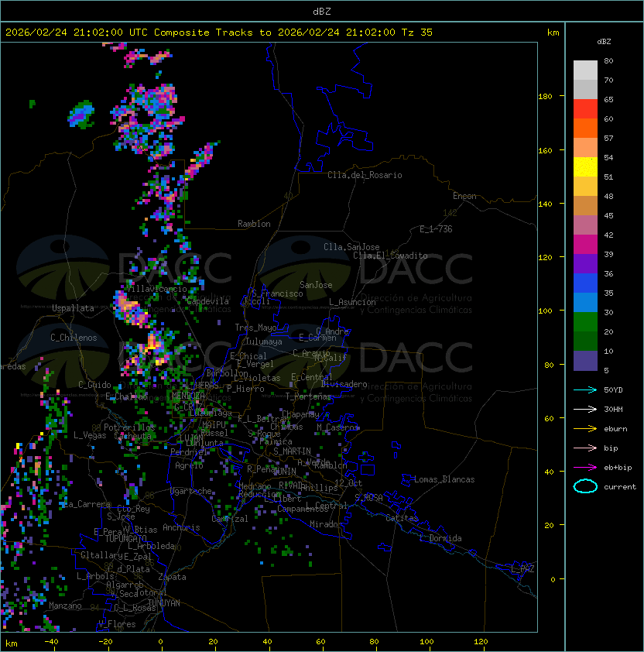Screen dimensions: 644x652
Task: Select the yellow eburn arrow symbol
Action: [585, 429]
